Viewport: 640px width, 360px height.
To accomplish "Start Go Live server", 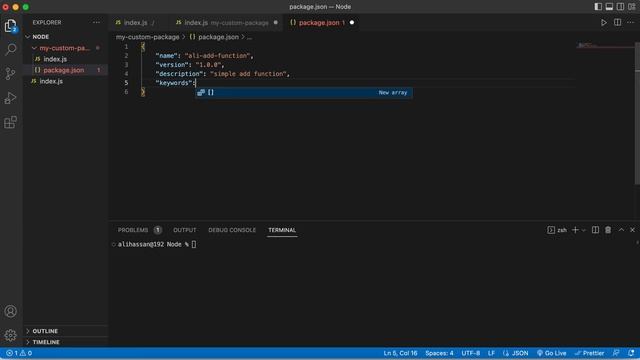I will pyautogui.click(x=551, y=353).
